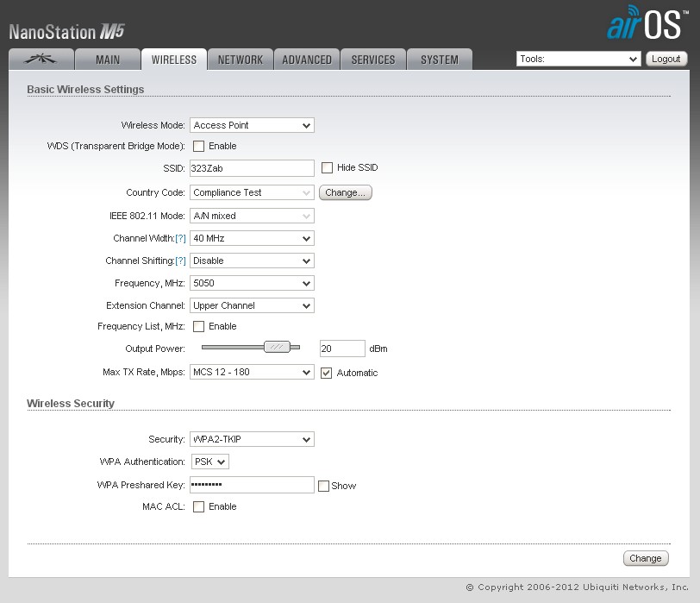Uncheck Automatic Max TX Rate checkbox
700x603 pixels.
click(327, 373)
